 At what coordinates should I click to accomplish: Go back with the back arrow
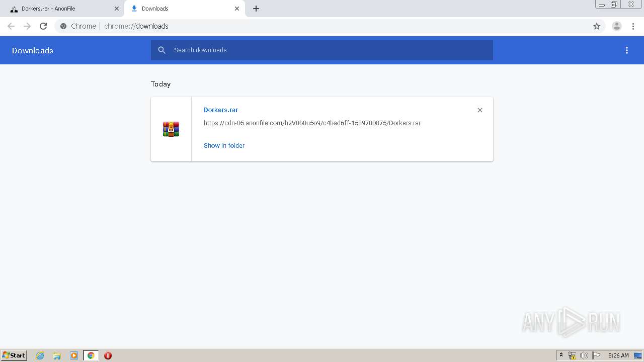pyautogui.click(x=11, y=26)
